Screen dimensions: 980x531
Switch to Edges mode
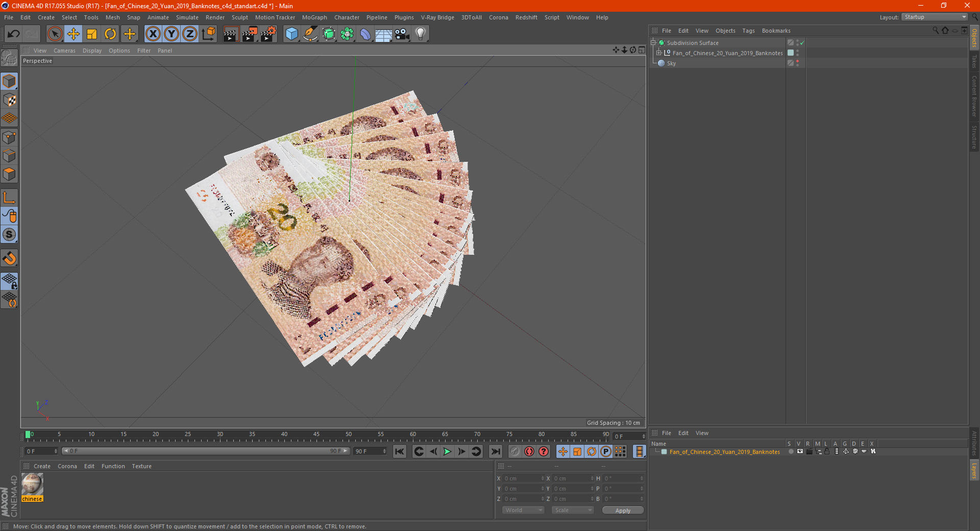pyautogui.click(x=9, y=156)
